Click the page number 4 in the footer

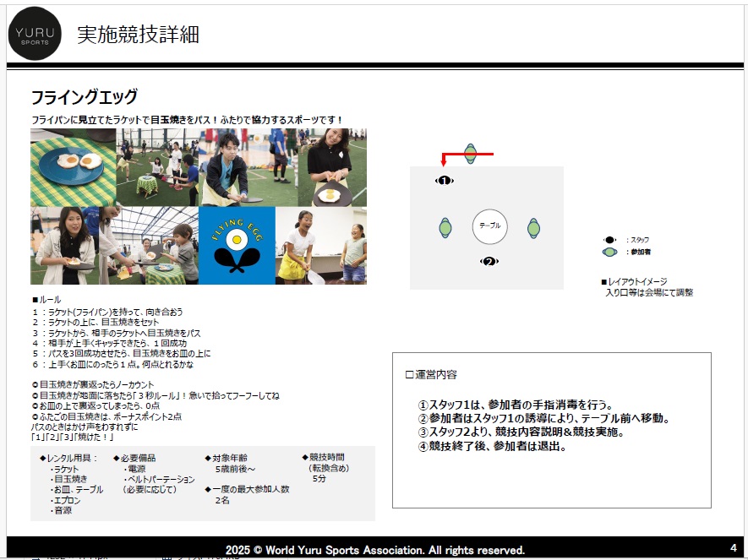click(x=733, y=547)
